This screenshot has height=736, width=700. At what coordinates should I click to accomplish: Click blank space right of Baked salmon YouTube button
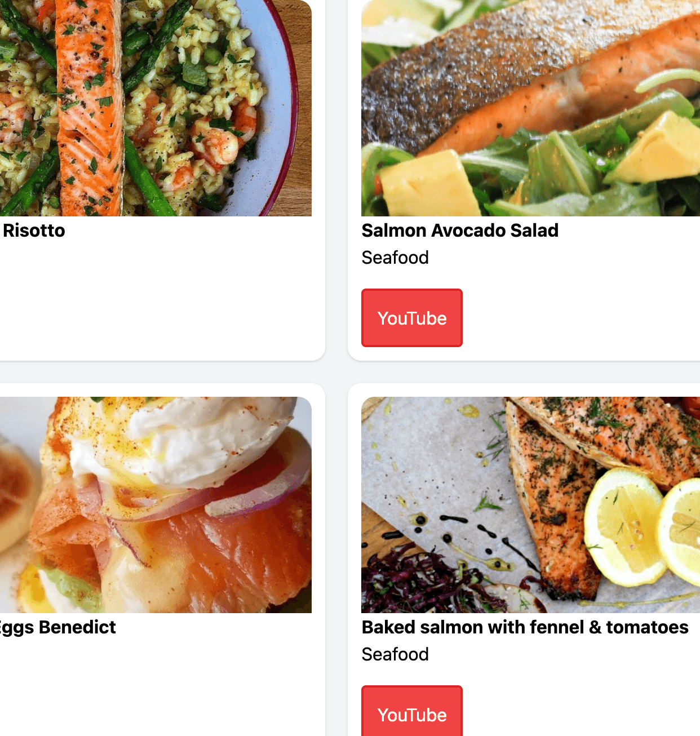tap(581, 711)
